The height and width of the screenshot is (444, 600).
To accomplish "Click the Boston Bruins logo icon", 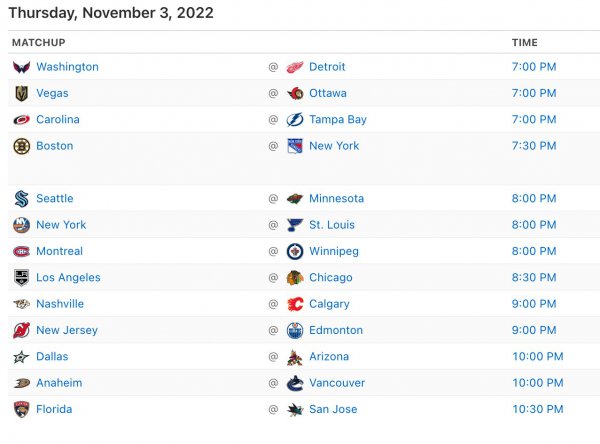I will pos(21,146).
